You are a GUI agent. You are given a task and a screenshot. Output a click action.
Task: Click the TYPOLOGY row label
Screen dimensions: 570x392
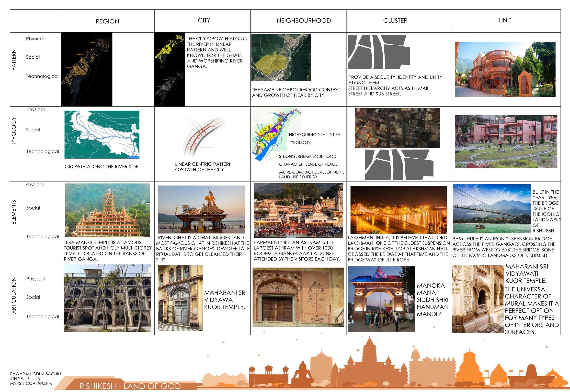14,131
